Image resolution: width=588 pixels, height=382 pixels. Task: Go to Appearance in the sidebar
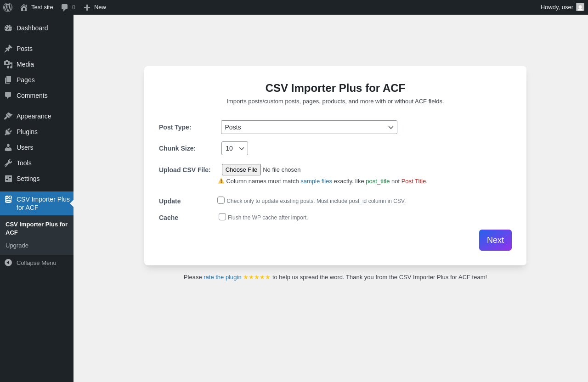(34, 116)
